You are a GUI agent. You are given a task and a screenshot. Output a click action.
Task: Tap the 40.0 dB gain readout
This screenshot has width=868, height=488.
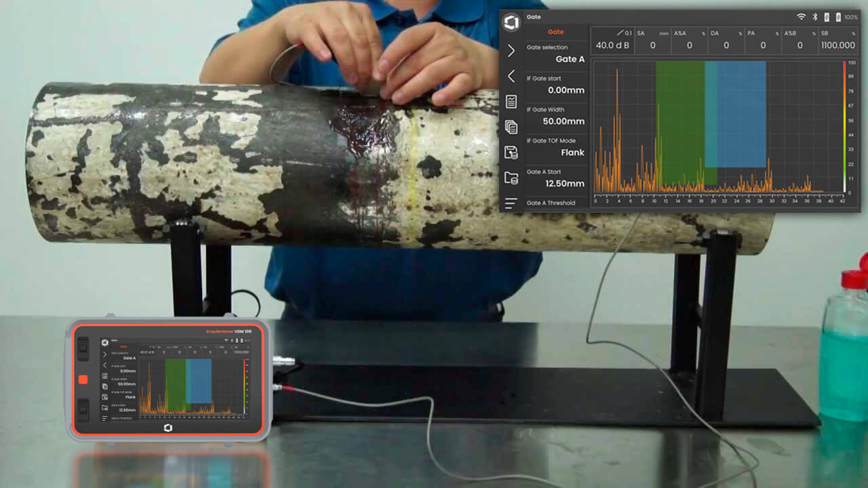pyautogui.click(x=613, y=41)
